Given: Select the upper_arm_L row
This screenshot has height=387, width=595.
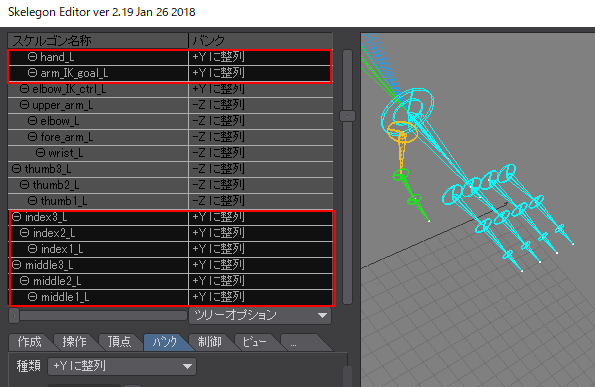Looking at the screenshot, I should (170, 105).
